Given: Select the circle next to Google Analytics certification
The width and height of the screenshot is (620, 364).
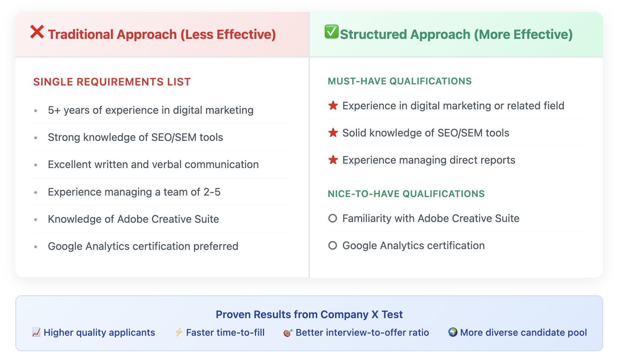Looking at the screenshot, I should 333,245.
